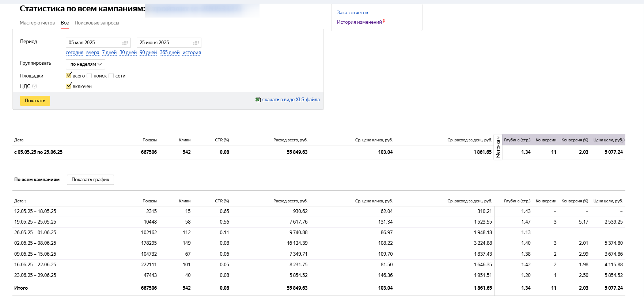Screen dimensions: 644x297
Task: Open calendar icon for start date
Action: [x=125, y=43]
